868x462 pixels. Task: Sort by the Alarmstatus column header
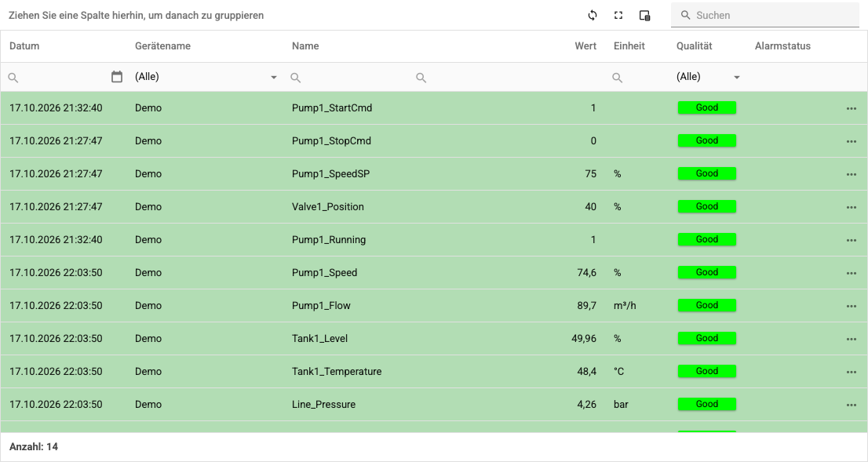tap(782, 46)
